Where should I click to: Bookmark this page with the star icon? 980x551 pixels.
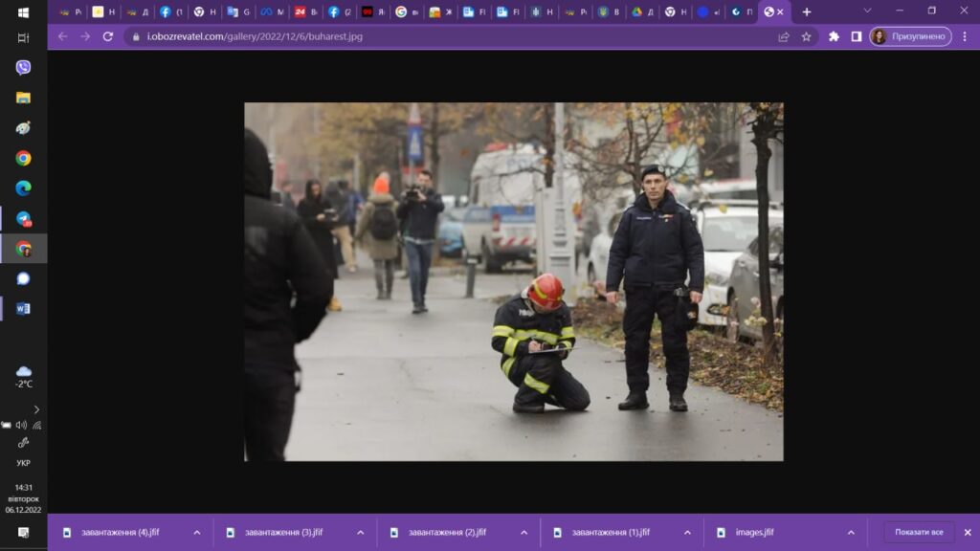click(806, 36)
